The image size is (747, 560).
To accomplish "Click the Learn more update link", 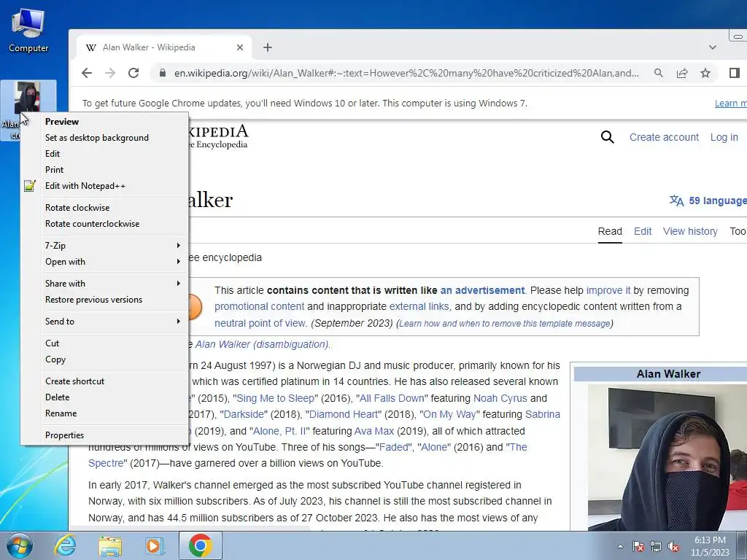I will pos(730,104).
